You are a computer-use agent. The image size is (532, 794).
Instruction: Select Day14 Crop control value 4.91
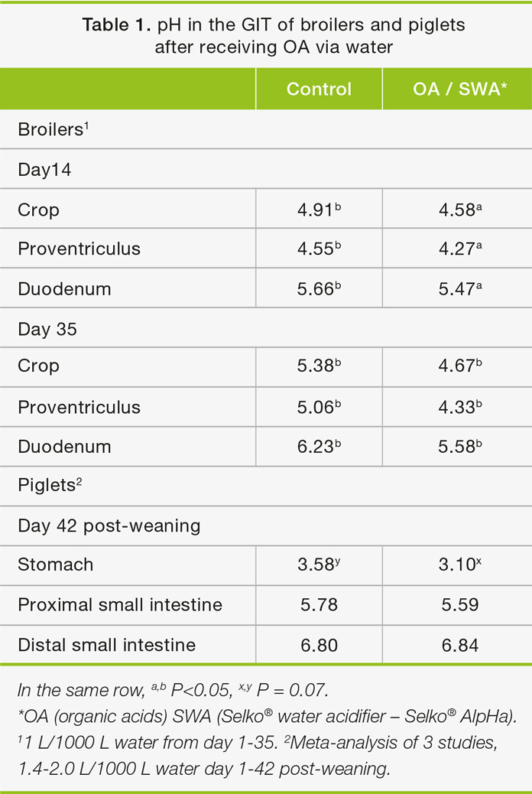tap(315, 209)
